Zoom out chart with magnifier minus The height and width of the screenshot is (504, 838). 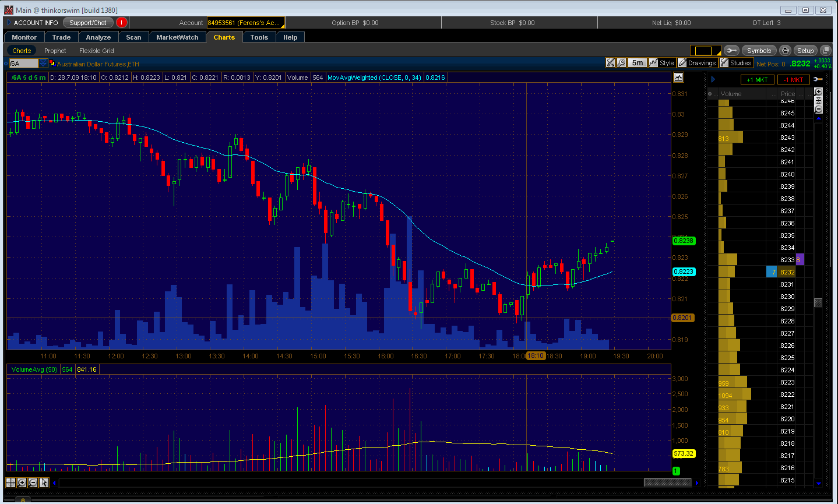click(x=33, y=482)
